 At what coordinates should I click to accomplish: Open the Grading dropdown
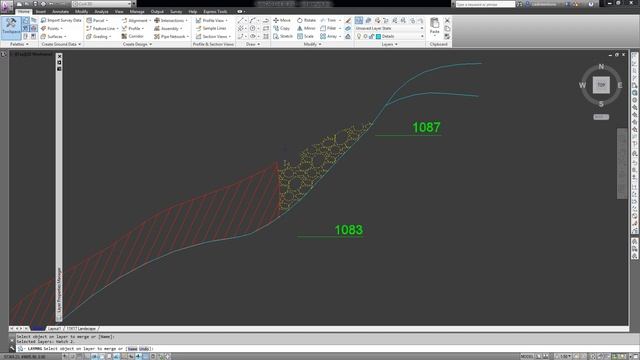(99, 36)
